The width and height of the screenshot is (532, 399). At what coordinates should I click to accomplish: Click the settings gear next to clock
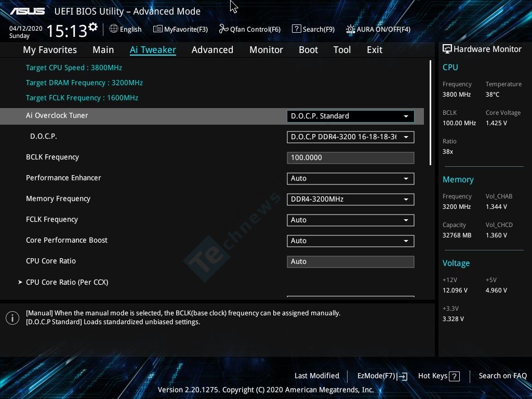tap(93, 27)
